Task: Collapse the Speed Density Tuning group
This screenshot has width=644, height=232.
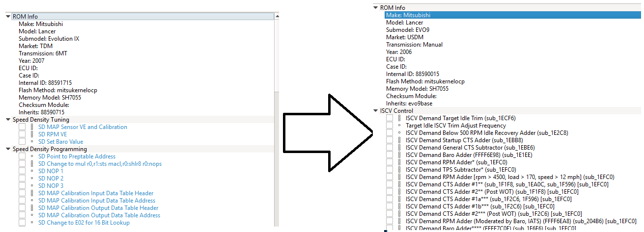Action: (x=8, y=120)
